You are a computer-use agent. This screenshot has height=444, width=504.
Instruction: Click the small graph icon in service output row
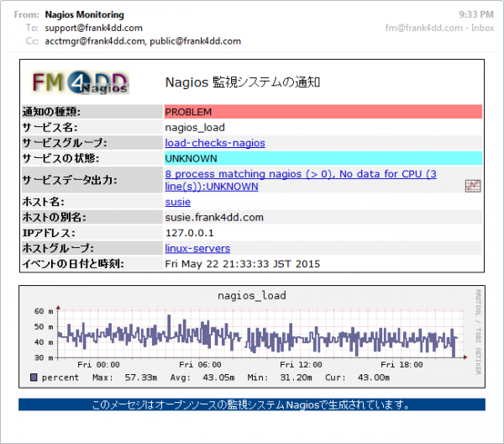pyautogui.click(x=472, y=186)
